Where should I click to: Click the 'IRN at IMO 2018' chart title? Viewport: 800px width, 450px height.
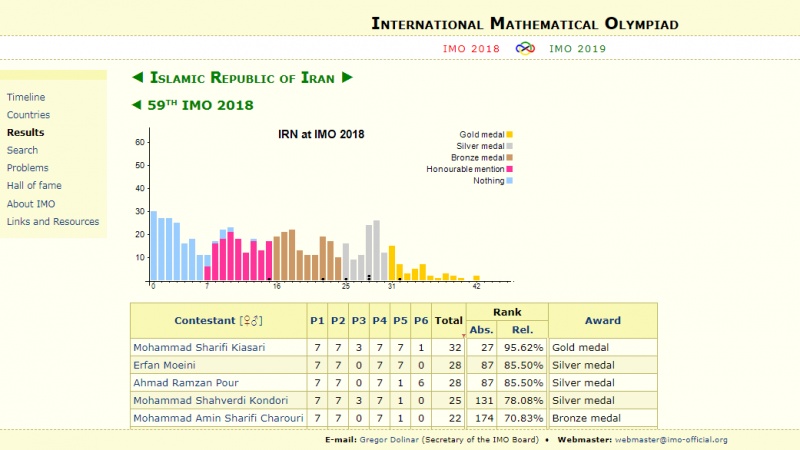321,134
